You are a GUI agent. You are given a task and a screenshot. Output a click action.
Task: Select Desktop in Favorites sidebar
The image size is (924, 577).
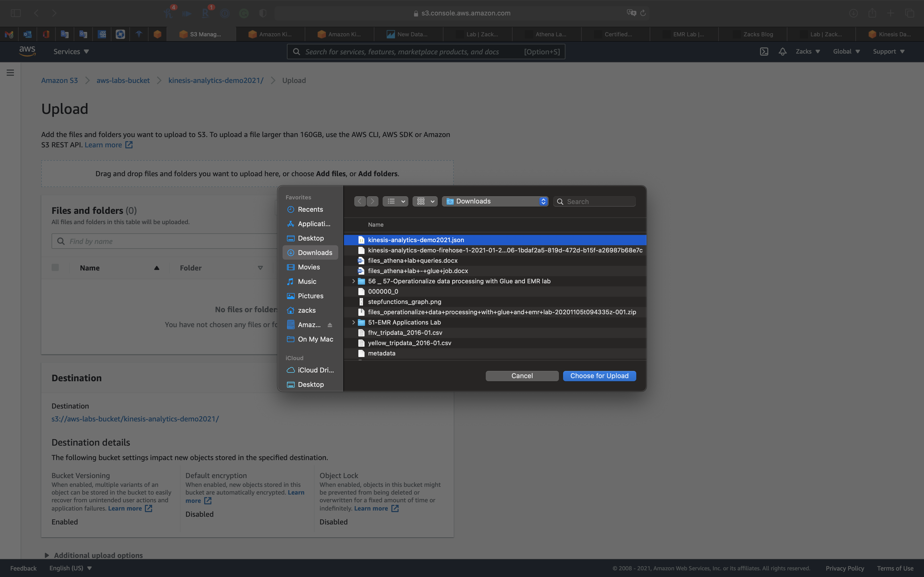[310, 238]
